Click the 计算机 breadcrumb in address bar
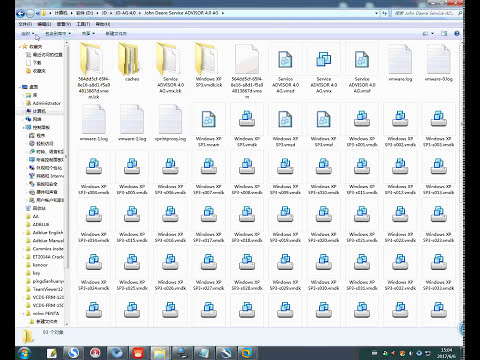Image resolution: width=480 pixels, height=360 pixels. point(61,13)
